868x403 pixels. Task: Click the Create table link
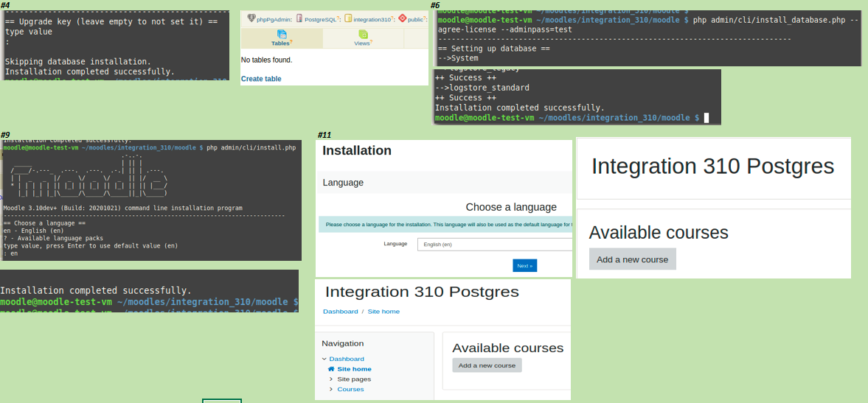pyautogui.click(x=261, y=79)
